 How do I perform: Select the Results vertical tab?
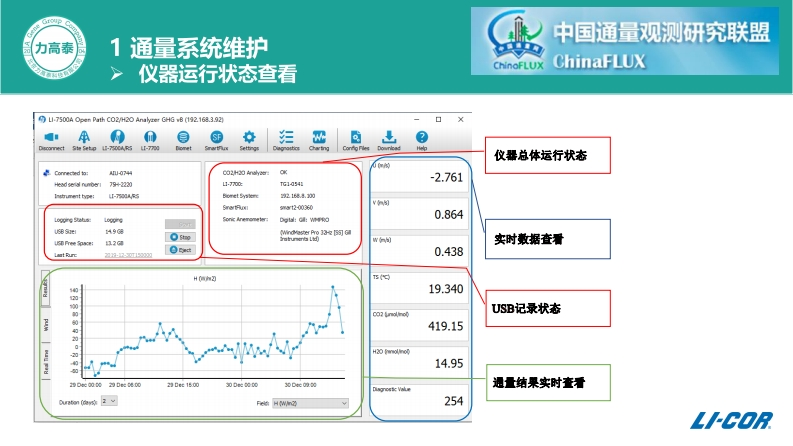[x=44, y=288]
